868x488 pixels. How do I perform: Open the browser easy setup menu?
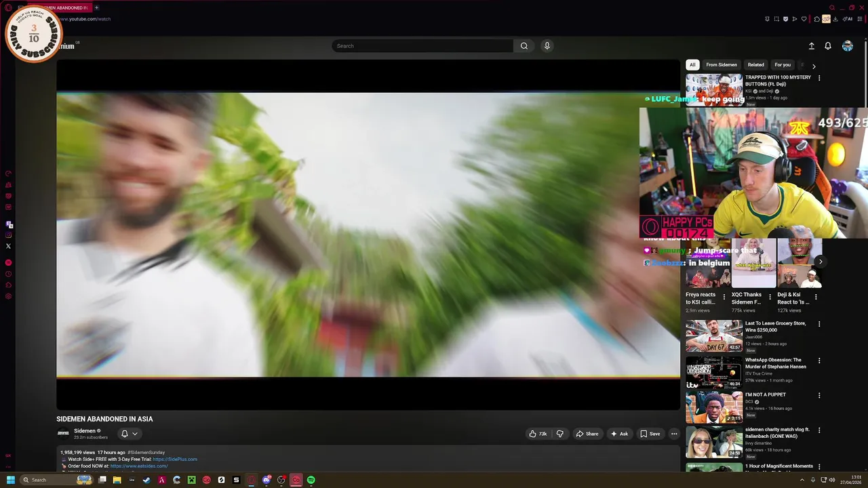click(860, 19)
